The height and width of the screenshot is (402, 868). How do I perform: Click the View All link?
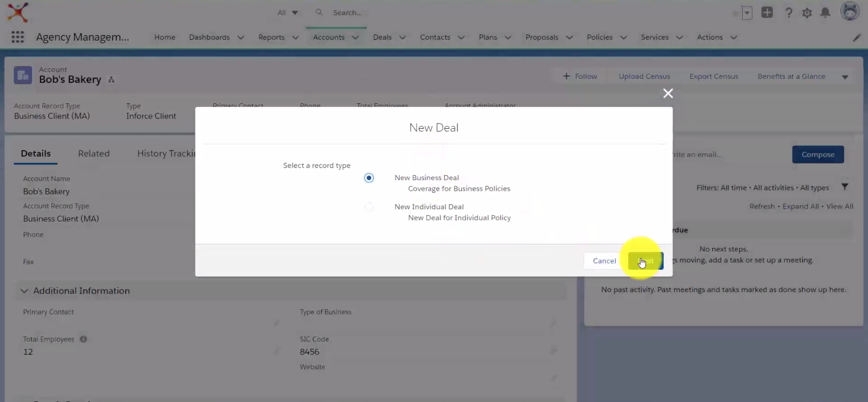(x=840, y=206)
